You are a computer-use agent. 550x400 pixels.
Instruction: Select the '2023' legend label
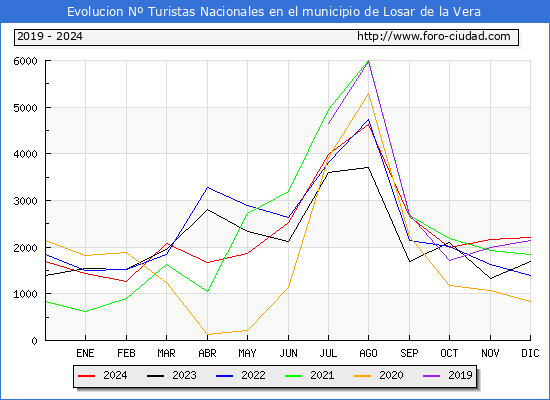pos(184,375)
